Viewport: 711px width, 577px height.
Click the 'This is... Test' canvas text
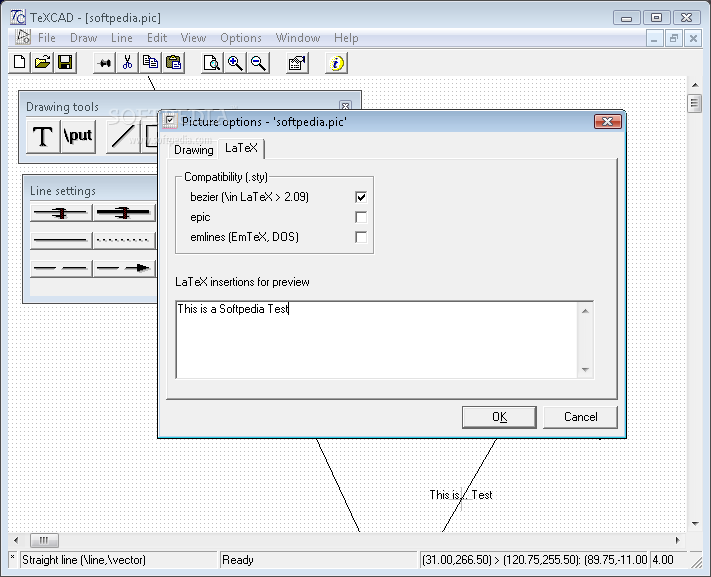461,495
